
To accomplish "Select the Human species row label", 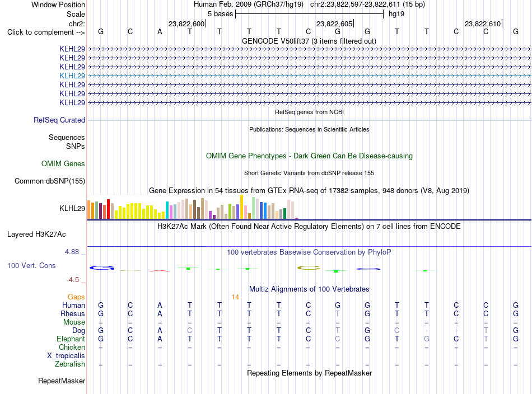I will click(x=73, y=306).
